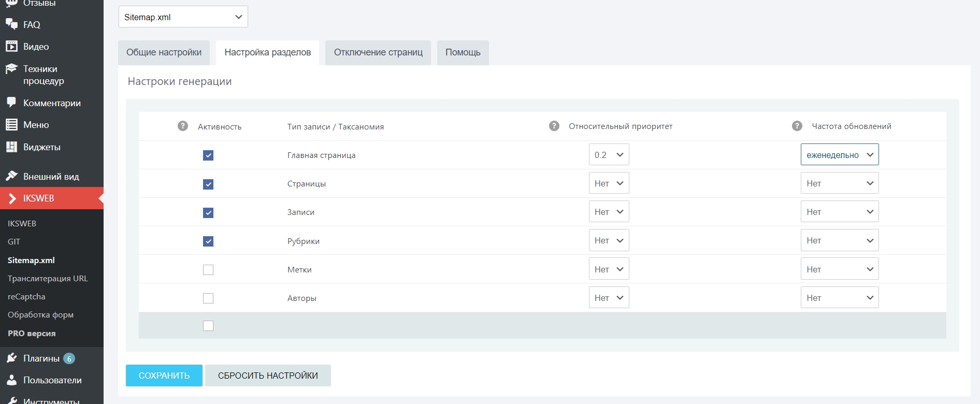
Task: Open the Внешний вид menu item
Action: [x=52, y=176]
